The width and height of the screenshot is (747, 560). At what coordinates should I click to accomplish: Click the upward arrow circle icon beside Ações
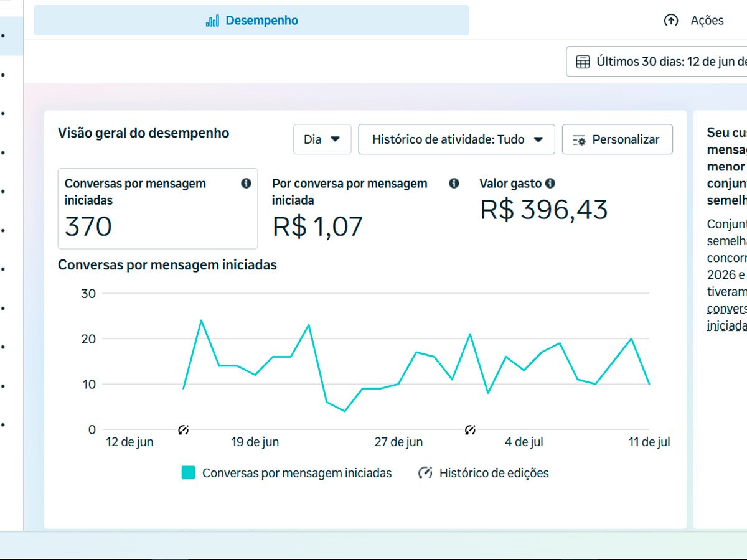[x=670, y=21]
